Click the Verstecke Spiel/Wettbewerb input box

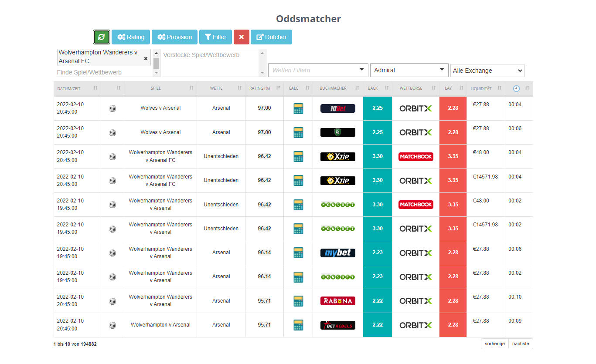click(x=210, y=63)
